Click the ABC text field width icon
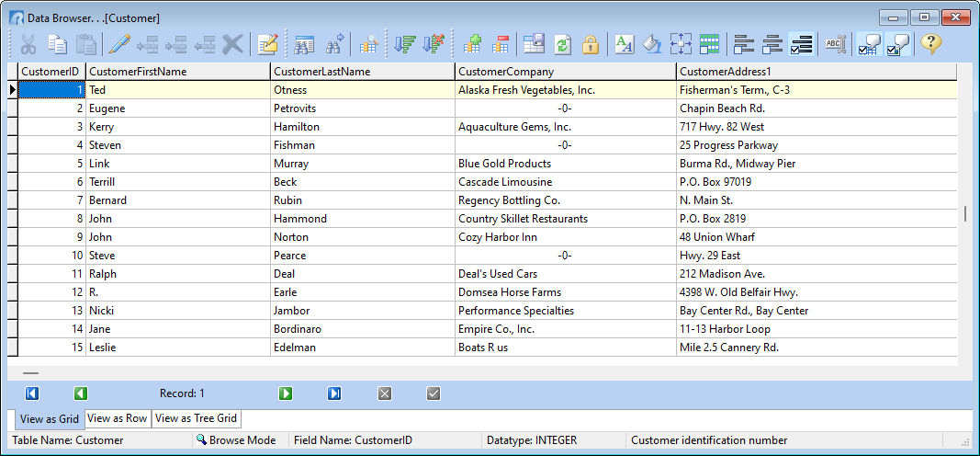This screenshot has width=980, height=456. pyautogui.click(x=835, y=44)
